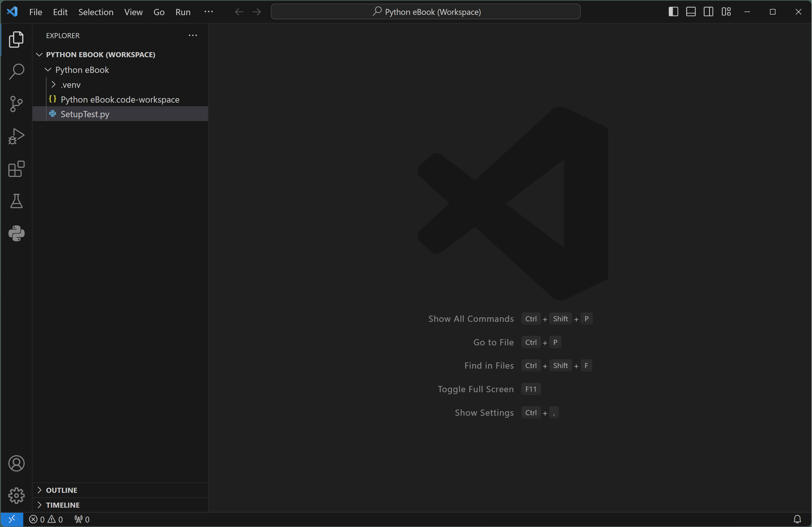This screenshot has width=812, height=527.
Task: Open the Accounts menu icon
Action: pyautogui.click(x=16, y=463)
